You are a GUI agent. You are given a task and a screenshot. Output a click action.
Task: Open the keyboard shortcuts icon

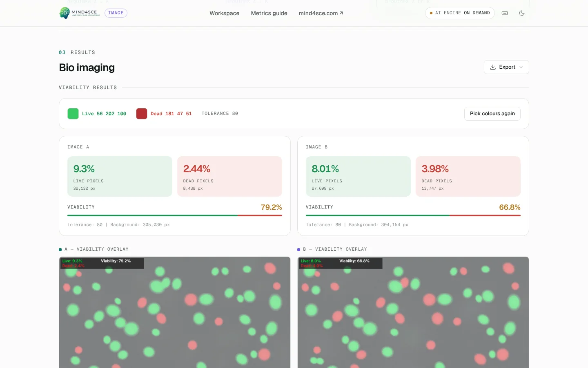tap(505, 13)
